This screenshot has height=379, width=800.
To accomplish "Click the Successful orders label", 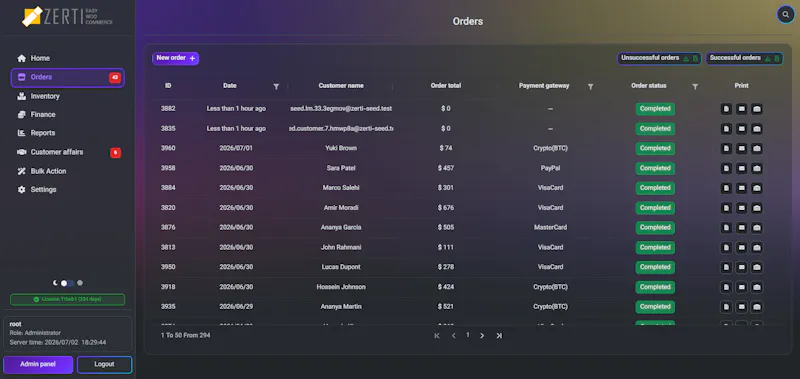I will click(x=735, y=58).
